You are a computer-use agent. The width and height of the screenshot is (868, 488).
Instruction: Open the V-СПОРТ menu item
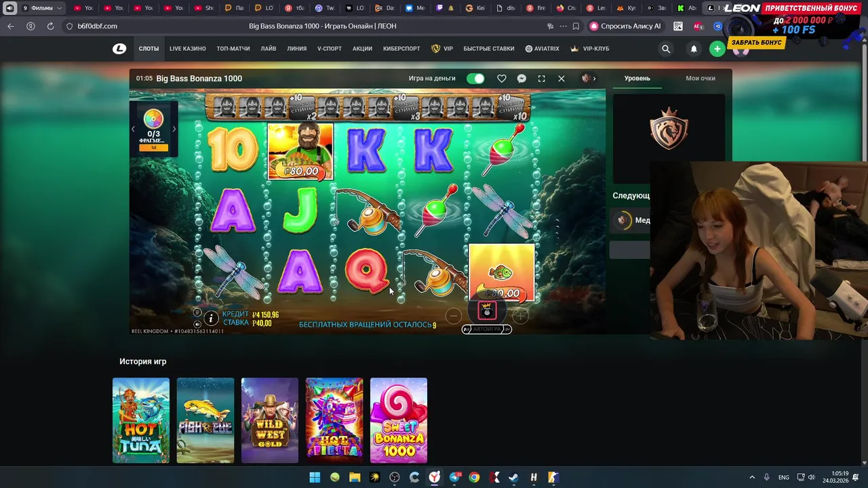click(330, 49)
